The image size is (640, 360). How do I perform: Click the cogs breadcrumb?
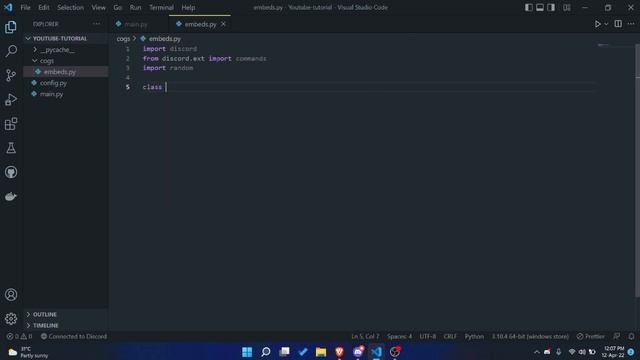pos(123,39)
